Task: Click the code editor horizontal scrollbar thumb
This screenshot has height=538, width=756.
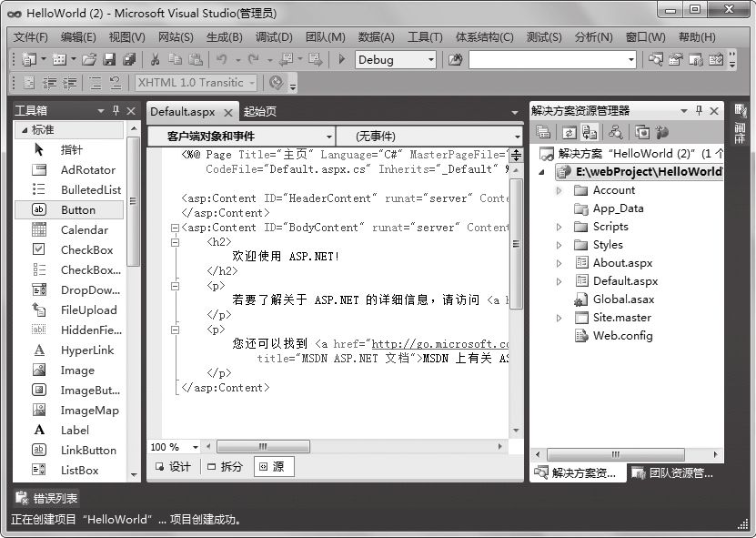Action: point(263,446)
